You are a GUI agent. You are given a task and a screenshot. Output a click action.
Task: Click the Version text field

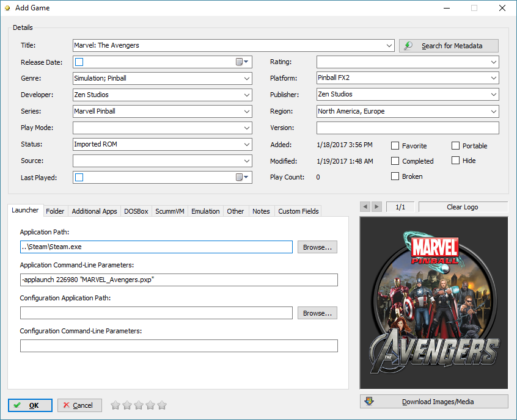(x=408, y=128)
